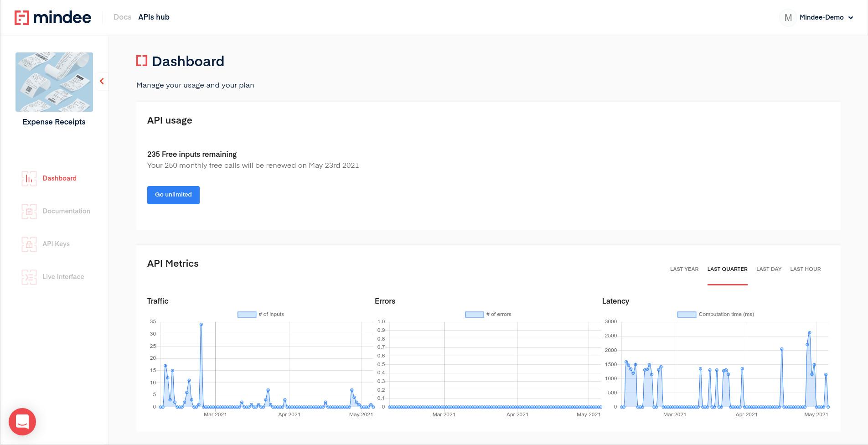
Task: Toggle the '# of inputs' legend swatch
Action: [x=247, y=315]
